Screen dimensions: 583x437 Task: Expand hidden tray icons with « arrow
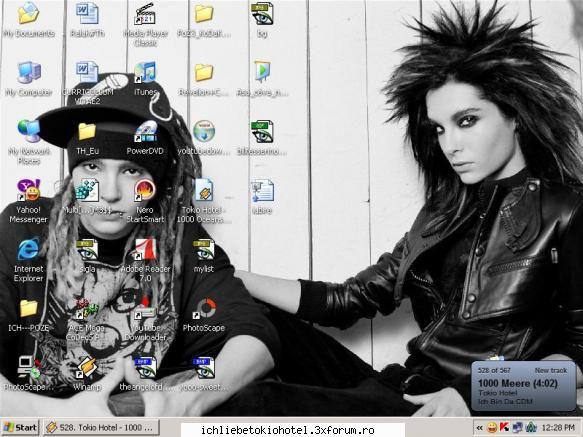tap(480, 428)
